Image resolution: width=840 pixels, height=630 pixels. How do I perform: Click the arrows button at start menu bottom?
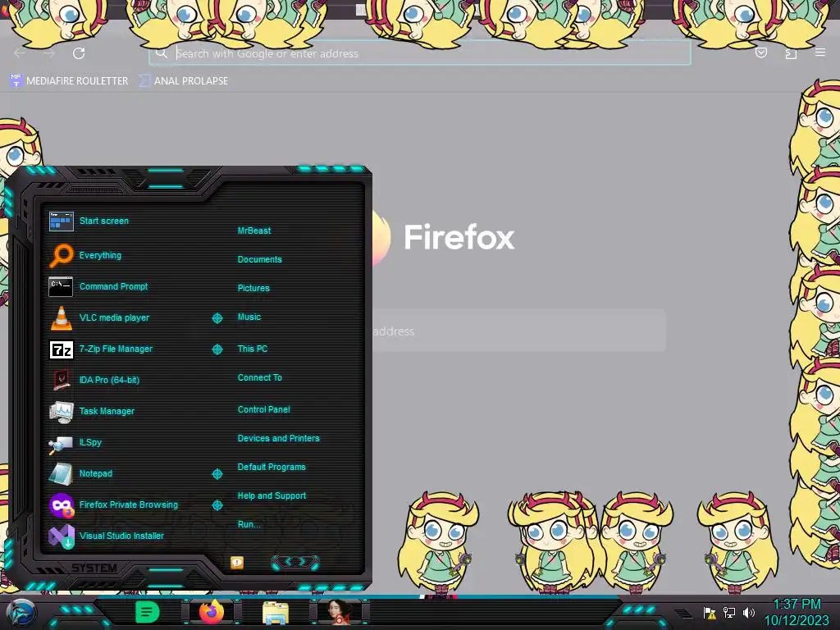click(x=295, y=562)
